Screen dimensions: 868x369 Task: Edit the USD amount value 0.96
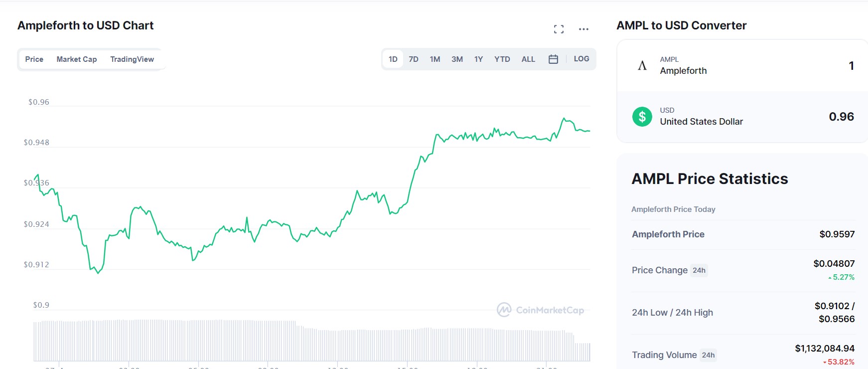click(x=841, y=117)
